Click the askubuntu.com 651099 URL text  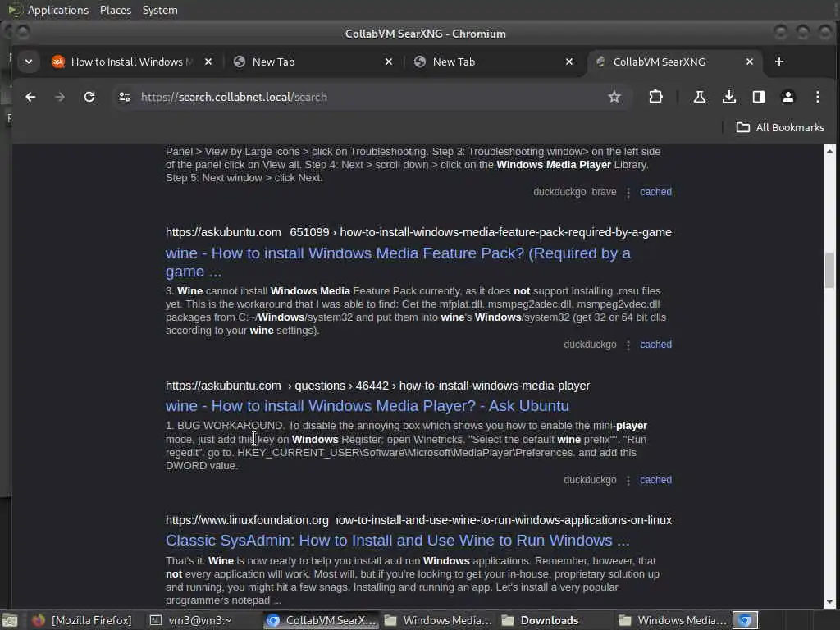point(418,232)
